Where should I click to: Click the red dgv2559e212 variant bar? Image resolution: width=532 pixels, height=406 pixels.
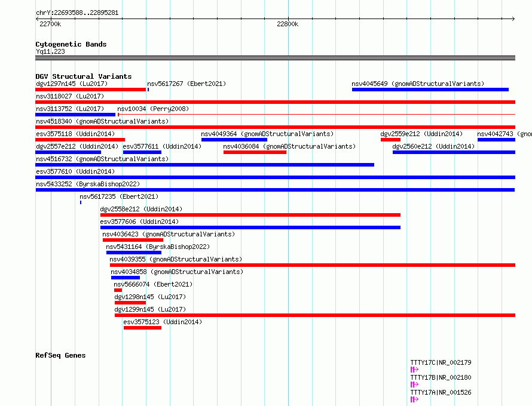(x=390, y=140)
